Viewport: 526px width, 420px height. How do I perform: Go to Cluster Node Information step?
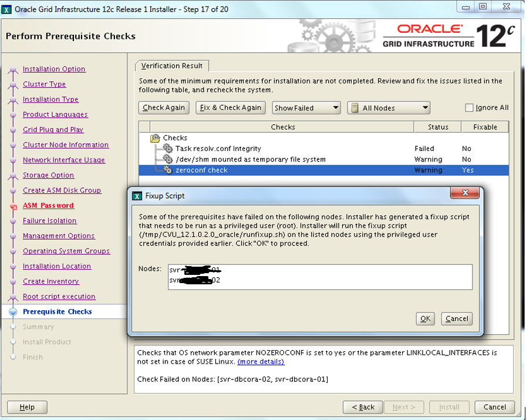(x=66, y=145)
